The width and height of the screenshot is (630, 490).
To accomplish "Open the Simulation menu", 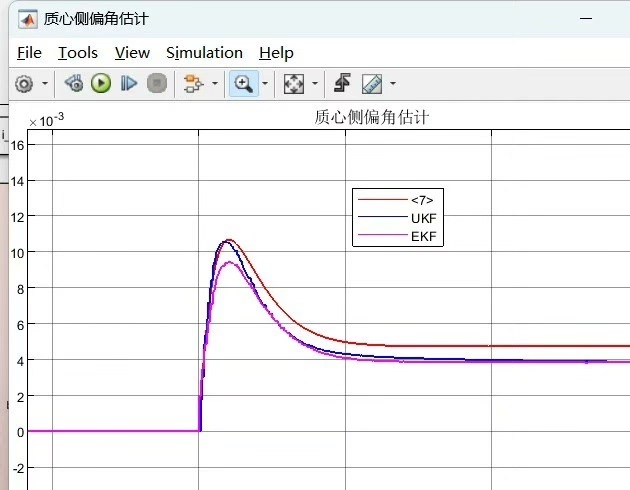I will point(205,53).
